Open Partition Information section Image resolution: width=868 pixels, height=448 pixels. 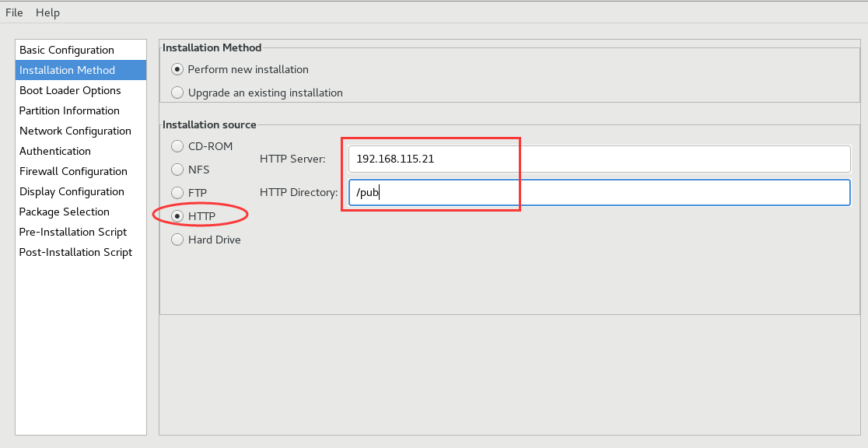tap(81, 110)
